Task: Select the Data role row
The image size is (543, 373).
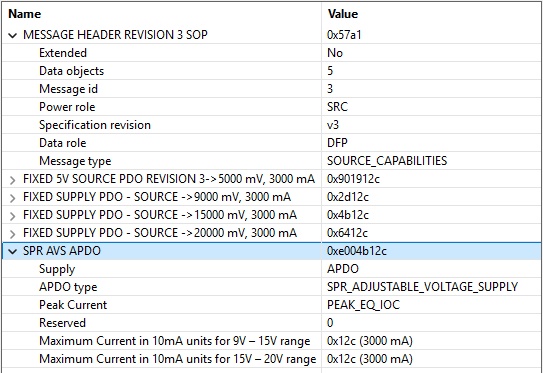Action: pos(272,143)
